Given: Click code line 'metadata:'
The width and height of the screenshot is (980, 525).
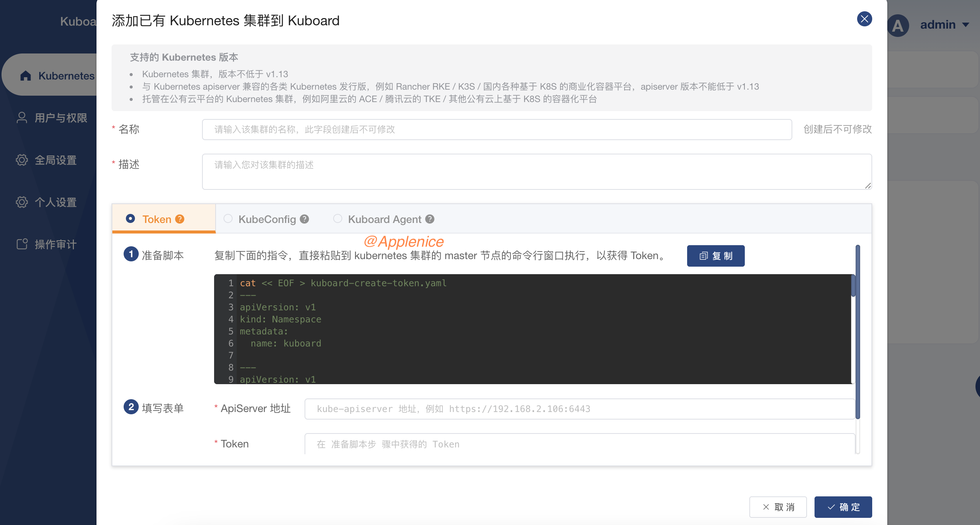Looking at the screenshot, I should tap(263, 331).
